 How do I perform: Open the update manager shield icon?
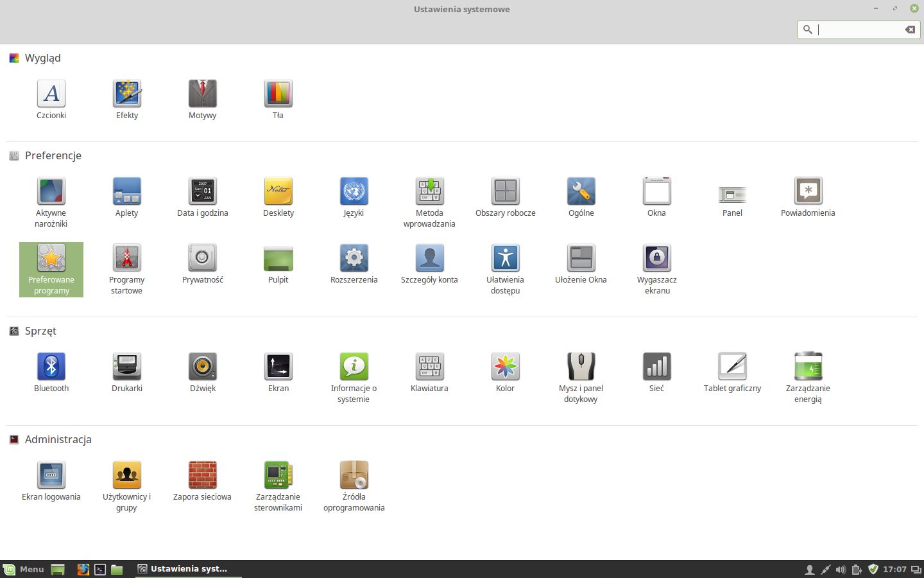873,569
